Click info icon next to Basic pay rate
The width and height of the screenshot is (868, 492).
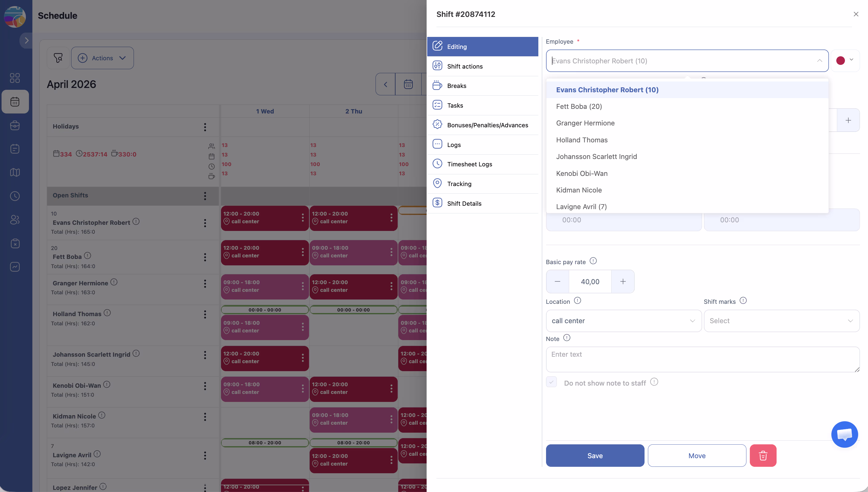tap(593, 261)
